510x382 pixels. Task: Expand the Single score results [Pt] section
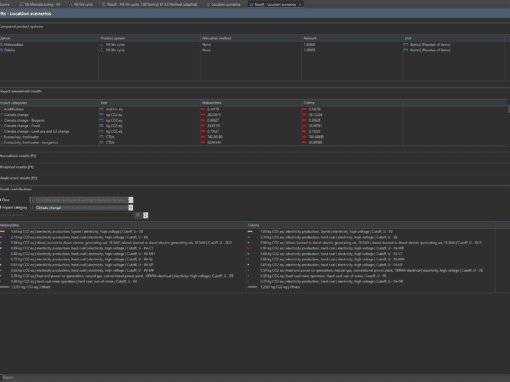18,178
